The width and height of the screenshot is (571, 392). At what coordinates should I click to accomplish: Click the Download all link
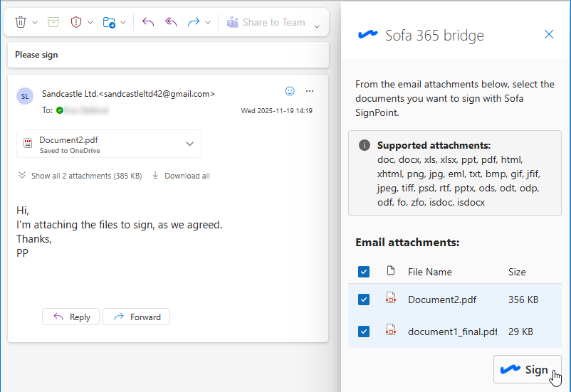click(181, 176)
